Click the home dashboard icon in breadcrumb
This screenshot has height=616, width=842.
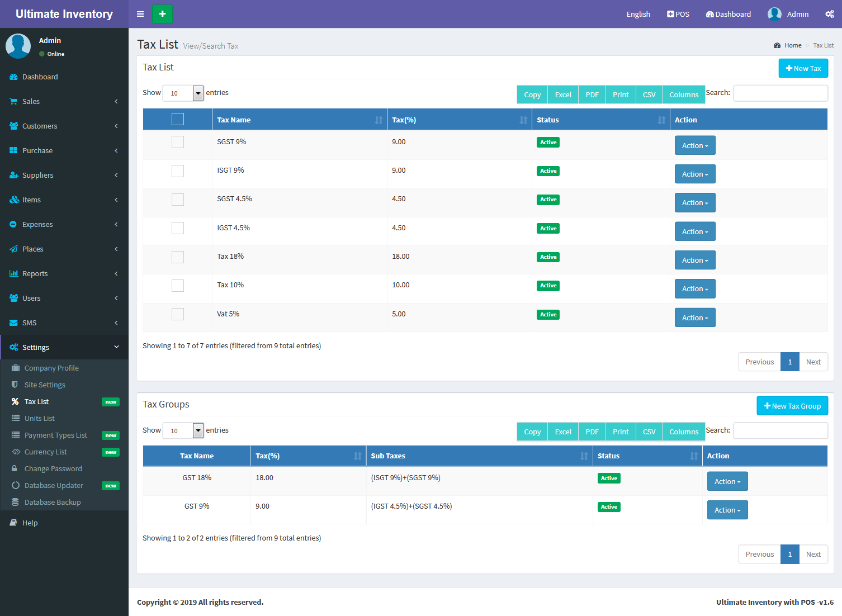(x=777, y=46)
